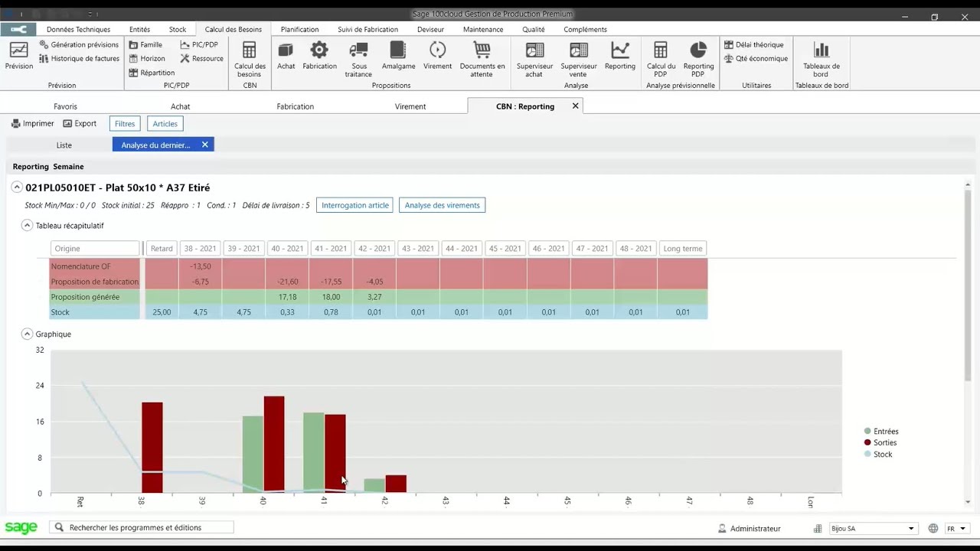Screen dimensions: 980x551
Task: Collapse the Graphique section
Action: click(x=27, y=334)
